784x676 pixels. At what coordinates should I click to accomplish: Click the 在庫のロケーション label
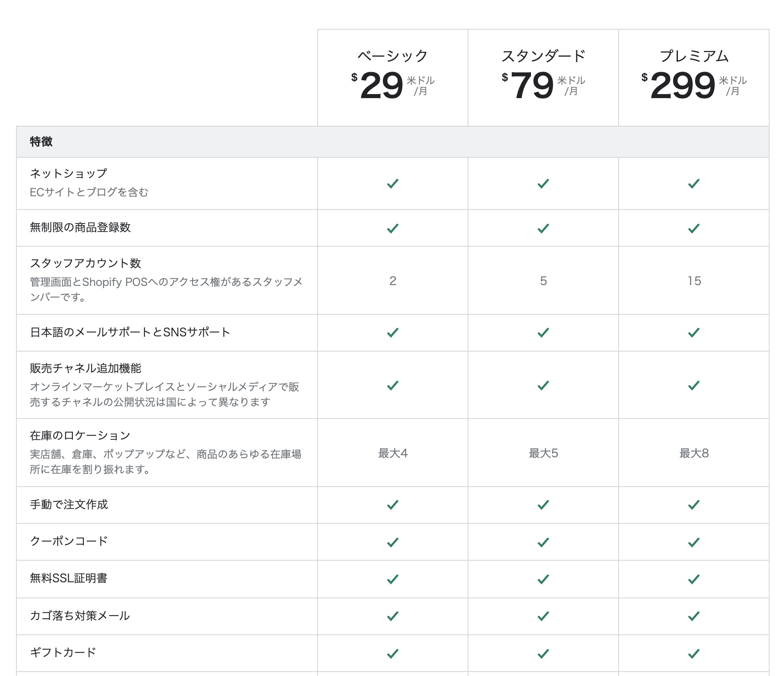(x=80, y=435)
